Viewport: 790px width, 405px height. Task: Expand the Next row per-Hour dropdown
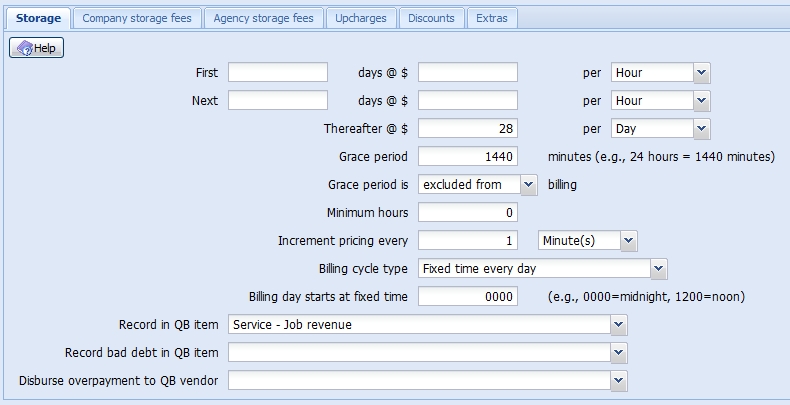[x=701, y=100]
